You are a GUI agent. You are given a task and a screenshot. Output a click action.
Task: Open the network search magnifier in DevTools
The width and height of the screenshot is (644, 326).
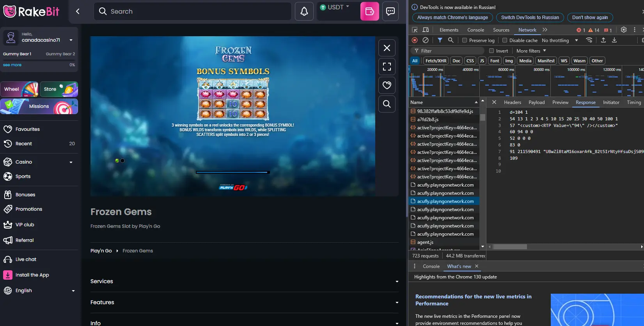[451, 40]
